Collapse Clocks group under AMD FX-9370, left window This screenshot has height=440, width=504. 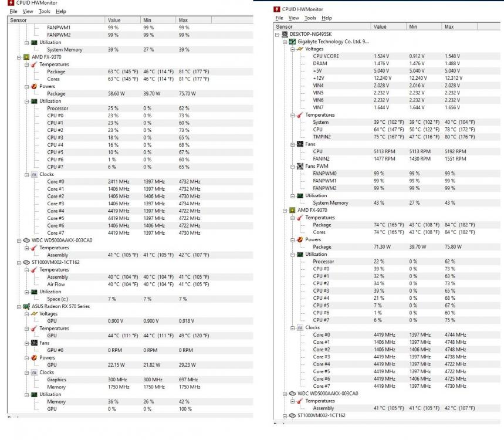pyautogui.click(x=26, y=174)
